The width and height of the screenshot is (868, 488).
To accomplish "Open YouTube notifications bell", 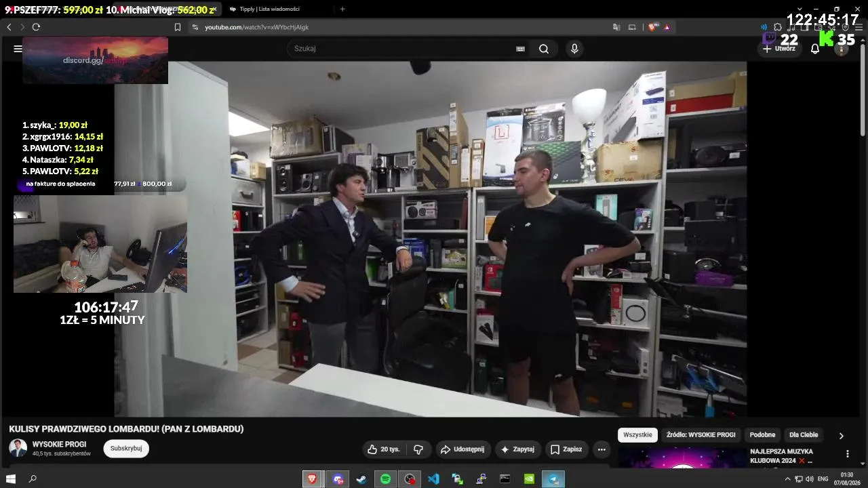I will 815,49.
